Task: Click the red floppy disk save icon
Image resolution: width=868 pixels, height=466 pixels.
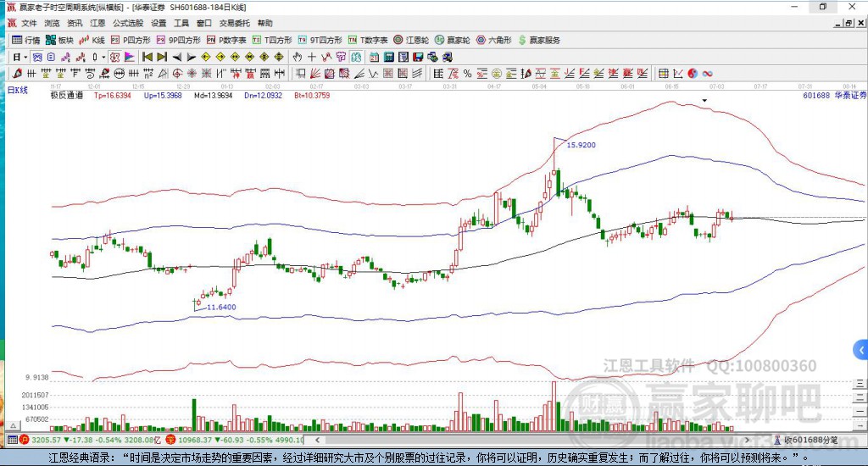Action: pos(418,57)
